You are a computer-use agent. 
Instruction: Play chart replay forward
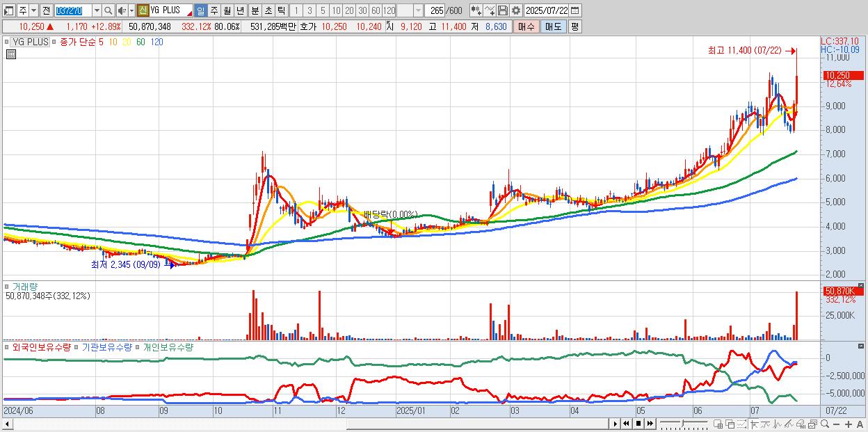[x=615, y=424]
